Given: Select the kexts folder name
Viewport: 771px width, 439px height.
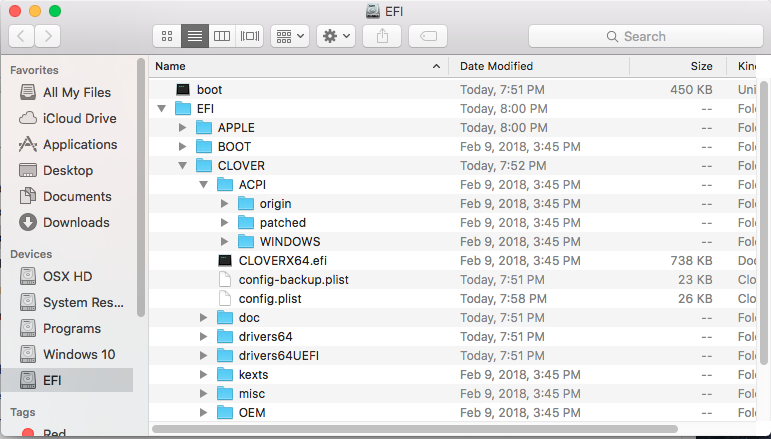Looking at the screenshot, I should pyautogui.click(x=253, y=375).
